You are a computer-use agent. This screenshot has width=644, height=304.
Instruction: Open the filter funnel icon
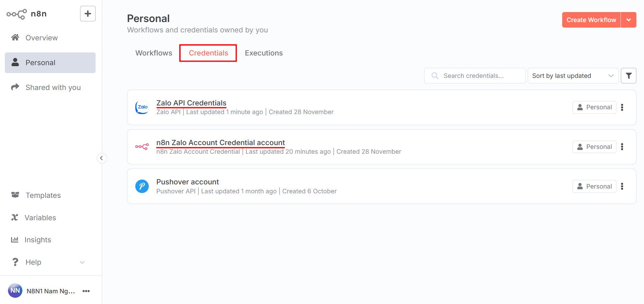coord(628,76)
